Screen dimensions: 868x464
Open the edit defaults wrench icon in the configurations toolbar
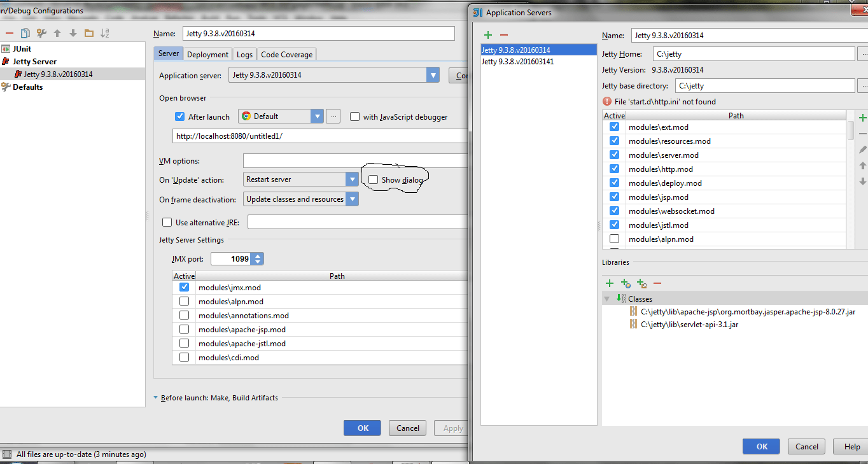coord(41,33)
